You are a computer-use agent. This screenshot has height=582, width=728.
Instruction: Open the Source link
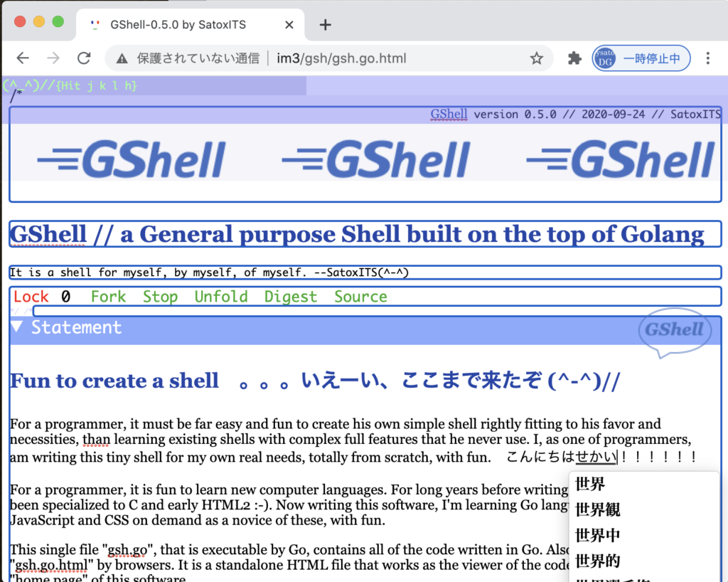(360, 297)
